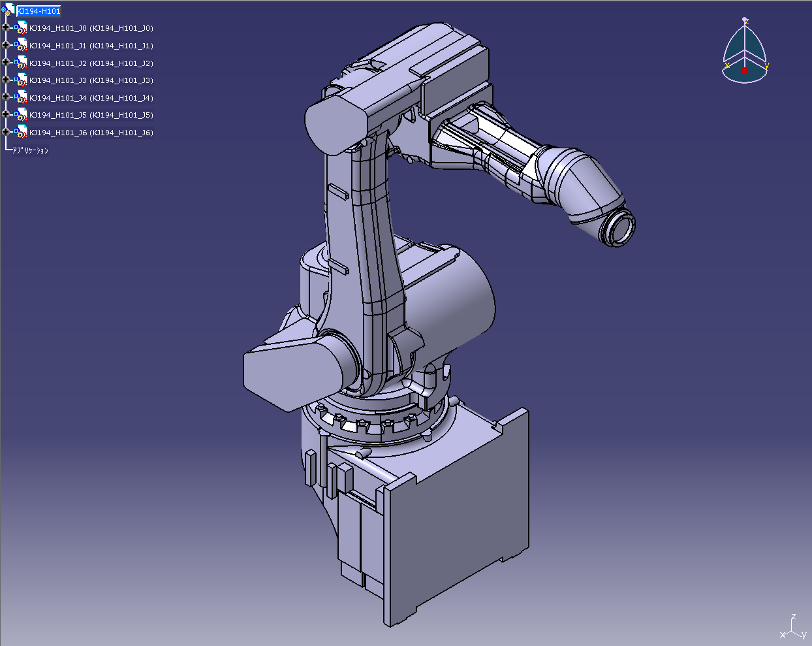Screen dimensions: 812x646
Task: Select the アプリケーション tree node
Action: pyautogui.click(x=31, y=150)
